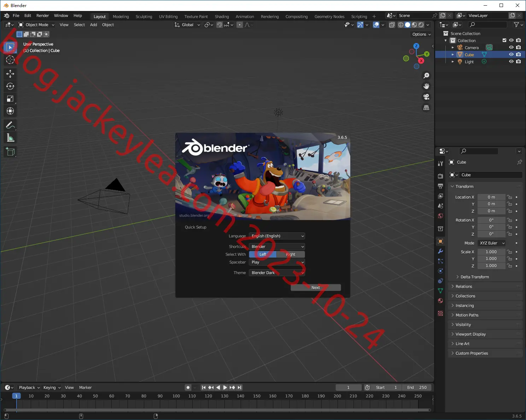The width and height of the screenshot is (526, 420).
Task: Pick the Annotate pencil tool
Action: pyautogui.click(x=10, y=125)
